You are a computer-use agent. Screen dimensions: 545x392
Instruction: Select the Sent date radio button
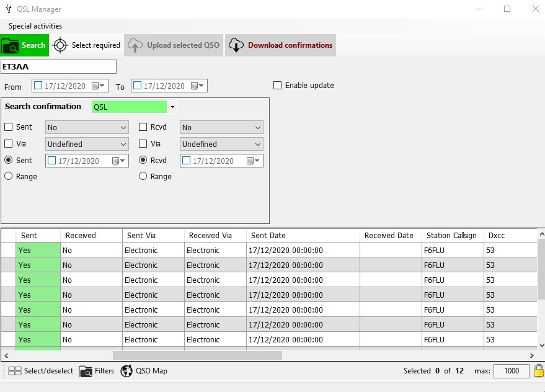[x=8, y=160]
